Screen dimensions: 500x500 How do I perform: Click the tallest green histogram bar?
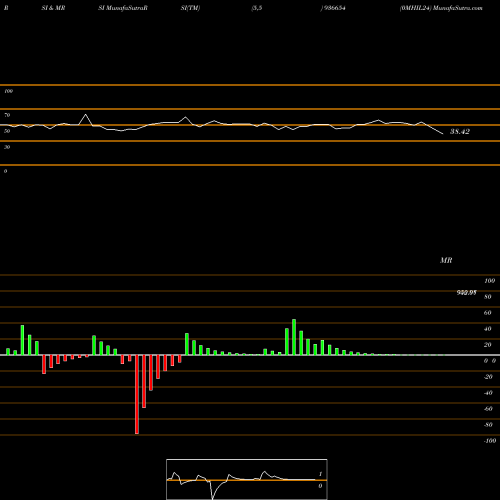(x=294, y=337)
